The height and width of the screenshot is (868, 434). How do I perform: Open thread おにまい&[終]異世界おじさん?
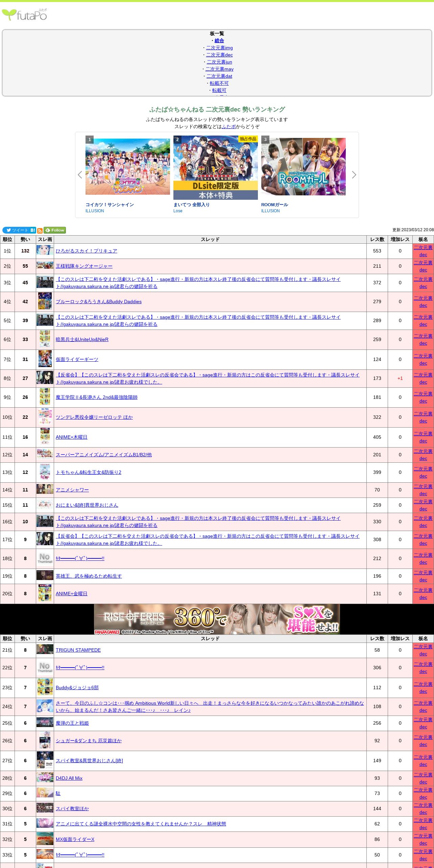point(87,505)
